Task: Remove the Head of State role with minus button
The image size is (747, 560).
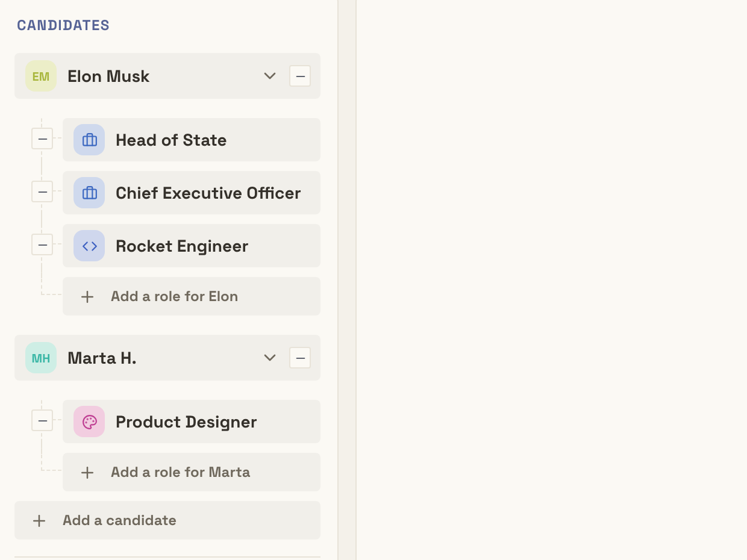Action: point(42,139)
